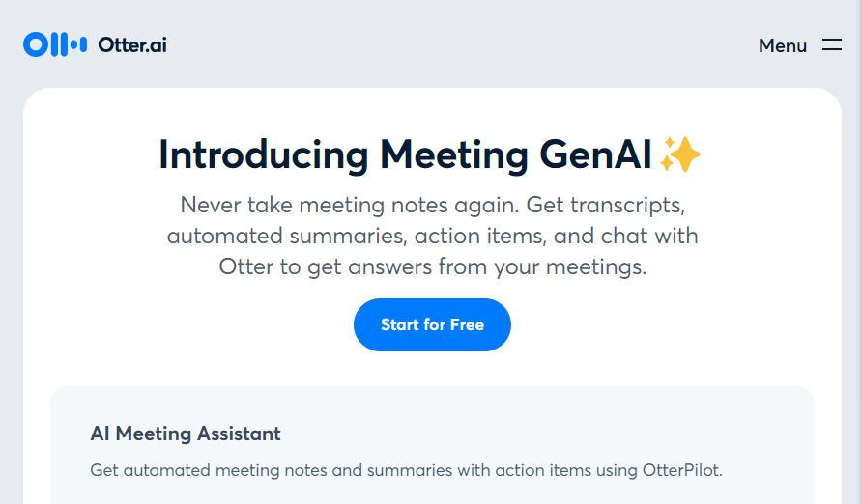Open the hamburger menu icon
The width and height of the screenshot is (862, 504).
832,45
